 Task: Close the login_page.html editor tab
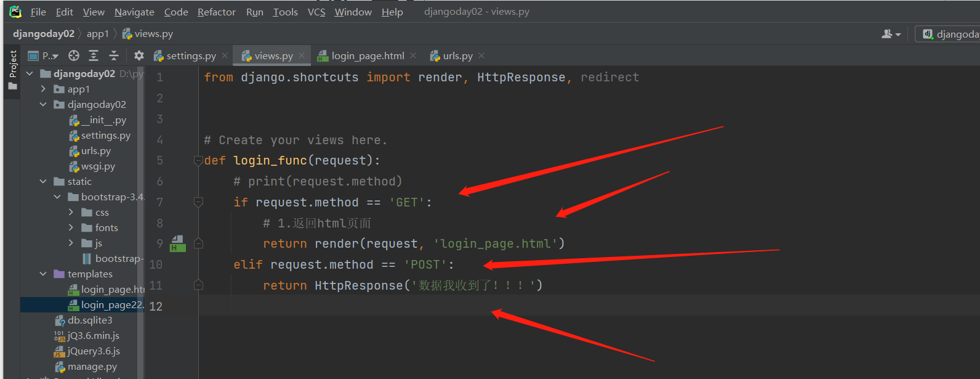(x=413, y=55)
